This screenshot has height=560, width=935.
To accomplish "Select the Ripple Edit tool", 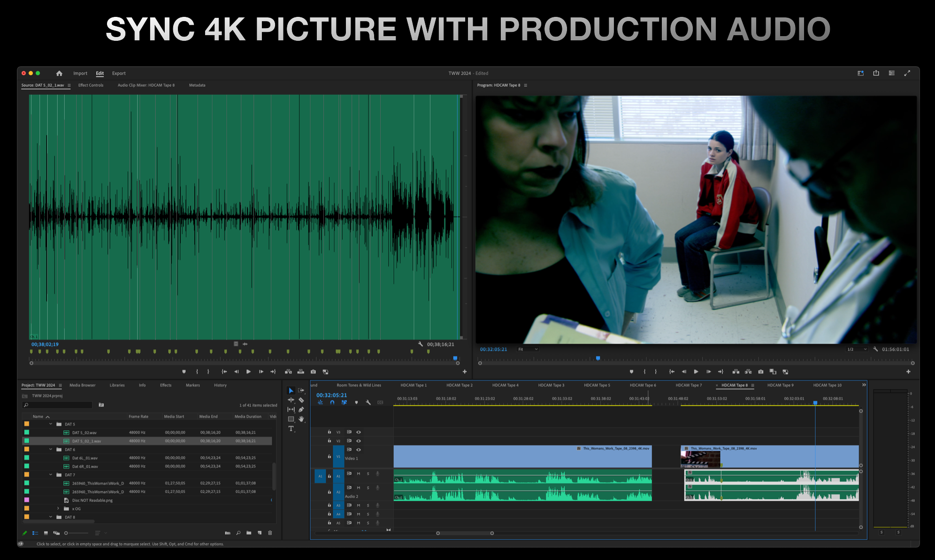I will pyautogui.click(x=291, y=400).
